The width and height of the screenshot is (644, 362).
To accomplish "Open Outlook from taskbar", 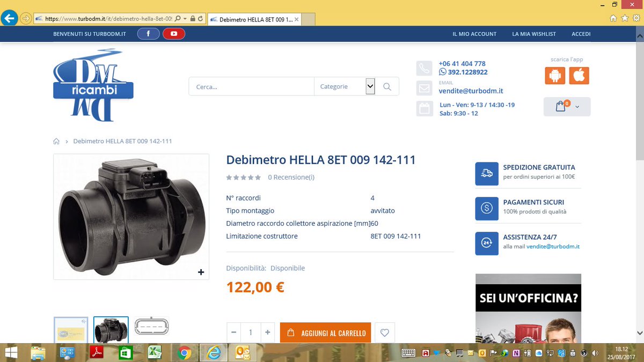I will pyautogui.click(x=242, y=352).
